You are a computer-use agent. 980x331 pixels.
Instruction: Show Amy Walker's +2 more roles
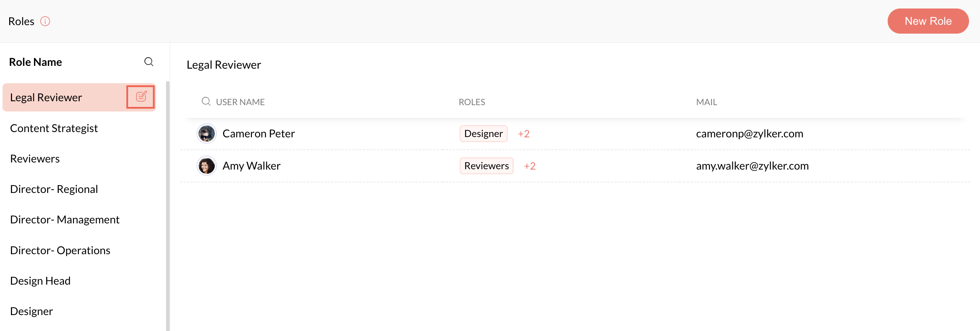[x=529, y=166]
